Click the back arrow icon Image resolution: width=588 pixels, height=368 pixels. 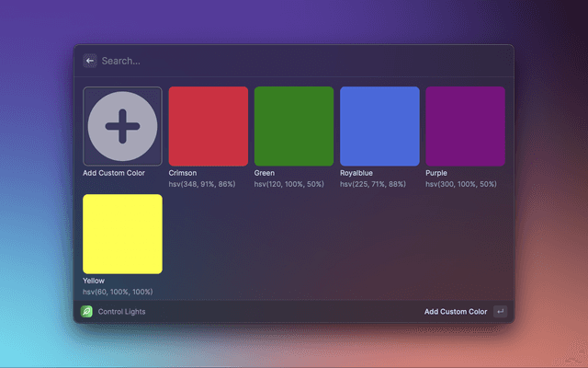coord(90,61)
